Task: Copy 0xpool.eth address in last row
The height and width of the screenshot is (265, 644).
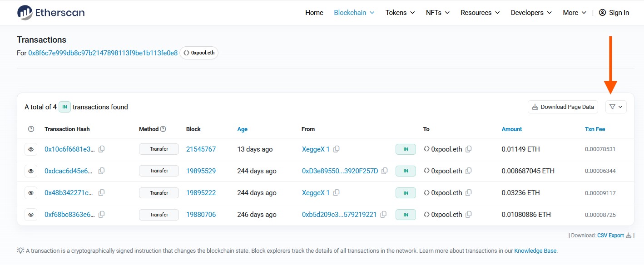Action: (469, 215)
